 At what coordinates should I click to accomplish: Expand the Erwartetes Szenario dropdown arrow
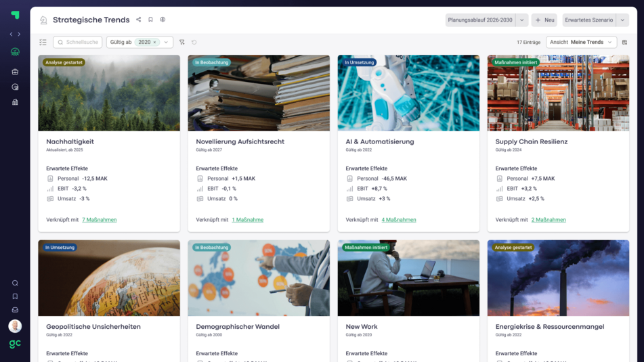point(622,20)
